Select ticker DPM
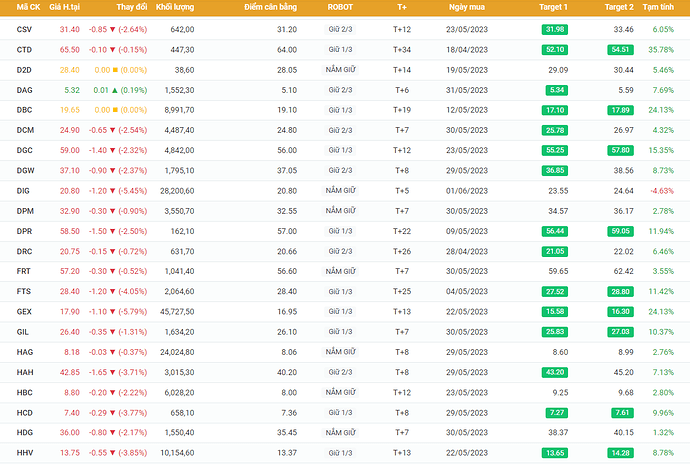Viewport: 690px width, 465px height. (x=25, y=211)
